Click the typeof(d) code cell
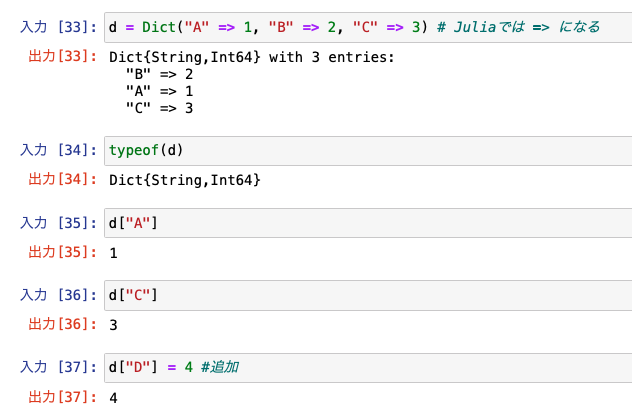Image resolution: width=632 pixels, height=416 pixels. coord(368,151)
